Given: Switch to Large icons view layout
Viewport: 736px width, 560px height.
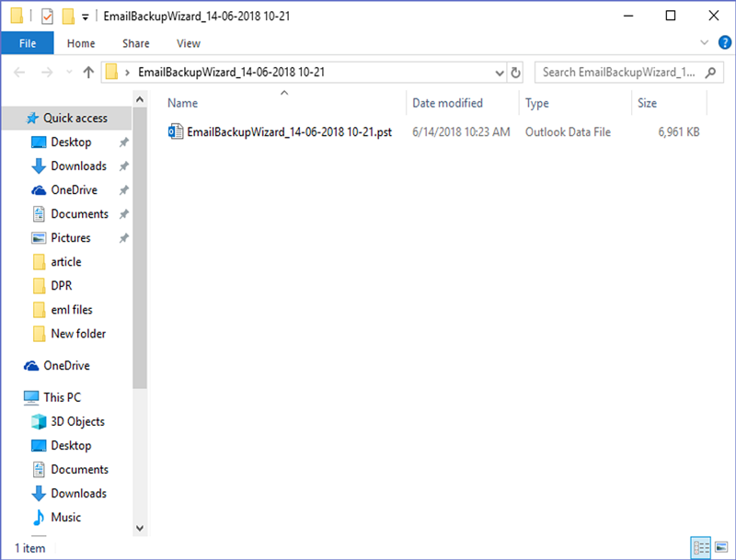Looking at the screenshot, I should [721, 547].
